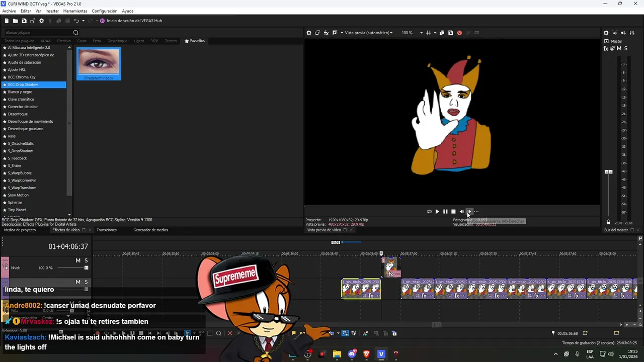The height and width of the screenshot is (362, 644).
Task: Open video preview properties gear icon
Action: (x=309, y=33)
